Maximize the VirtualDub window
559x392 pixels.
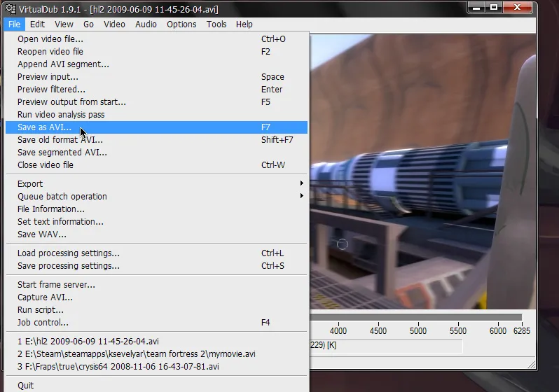tap(494, 7)
